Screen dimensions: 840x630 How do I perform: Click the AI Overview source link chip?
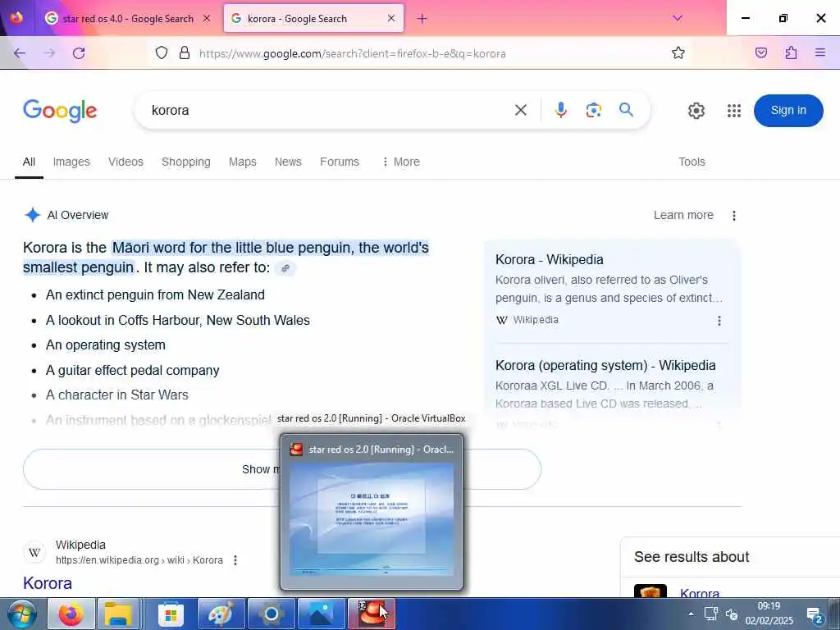(x=285, y=268)
